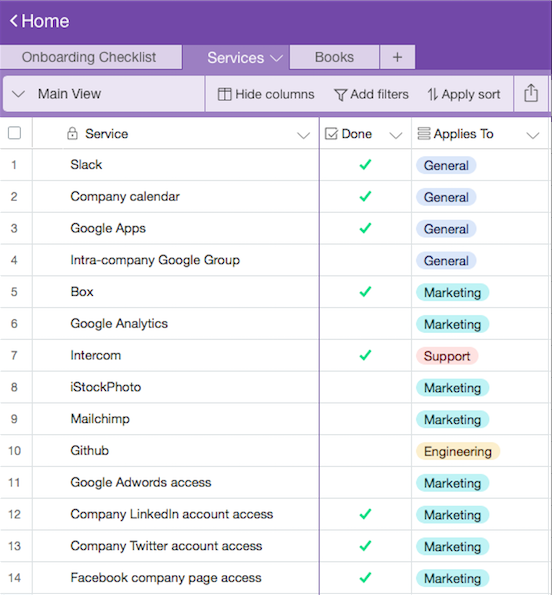The image size is (552, 595).
Task: Open the Done column dropdown arrow
Action: 396,135
